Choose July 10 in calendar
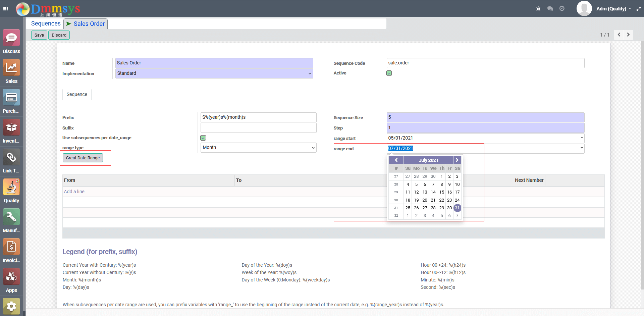644x316 pixels. [457, 185]
